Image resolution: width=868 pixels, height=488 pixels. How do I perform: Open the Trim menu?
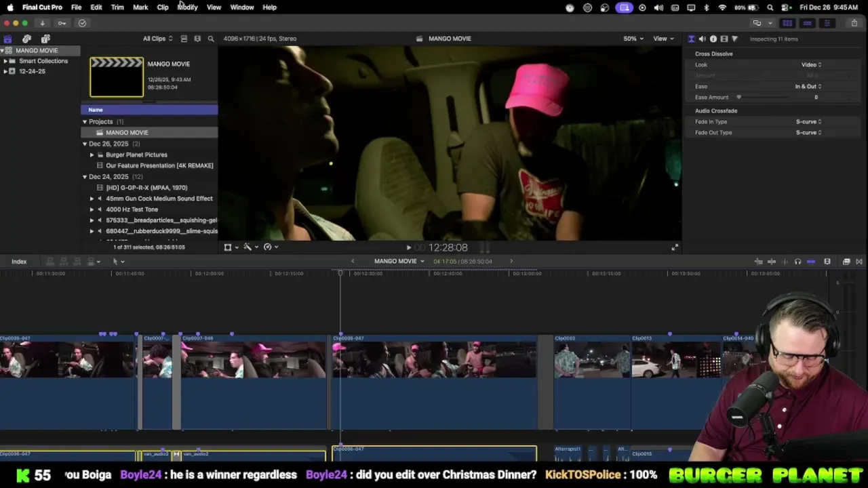(x=117, y=7)
